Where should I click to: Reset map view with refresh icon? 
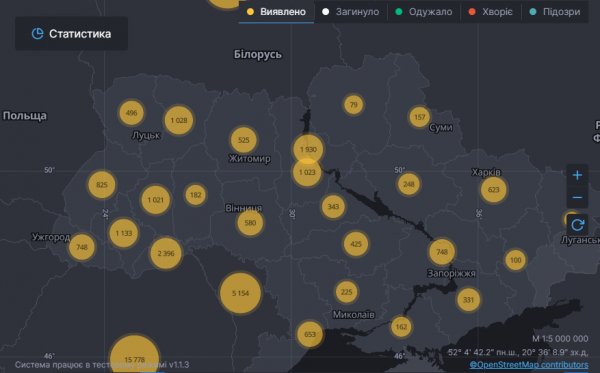pyautogui.click(x=577, y=225)
